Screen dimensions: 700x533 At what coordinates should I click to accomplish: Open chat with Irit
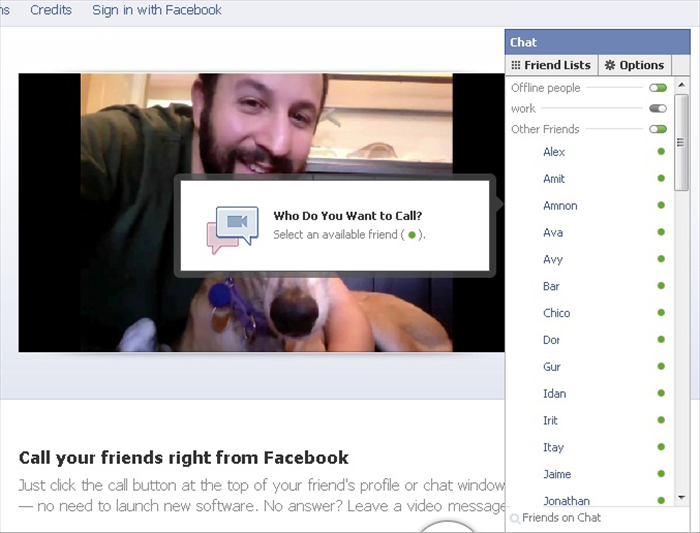[550, 420]
